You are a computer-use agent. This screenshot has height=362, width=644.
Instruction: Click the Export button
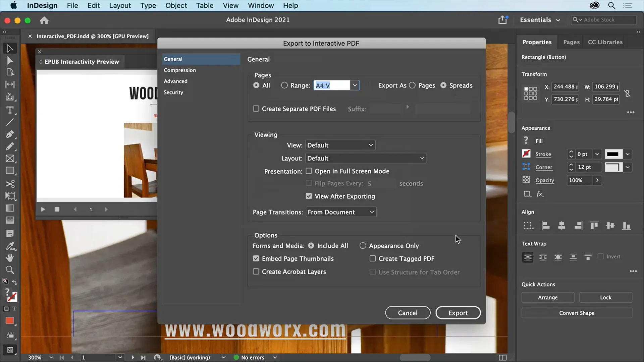[458, 313]
